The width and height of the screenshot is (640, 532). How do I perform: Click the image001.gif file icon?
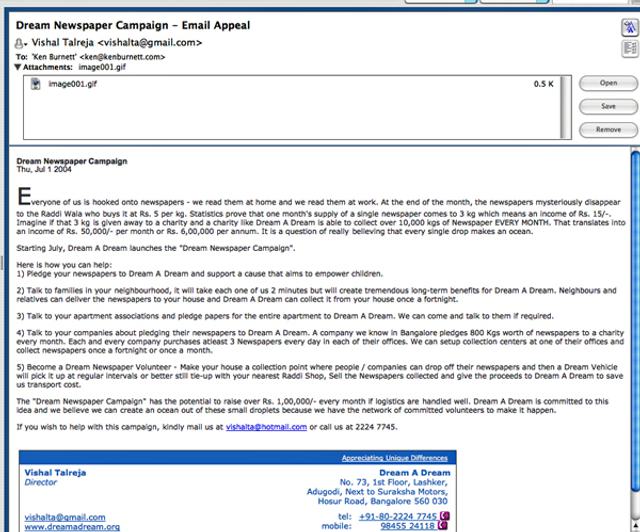coord(39,84)
